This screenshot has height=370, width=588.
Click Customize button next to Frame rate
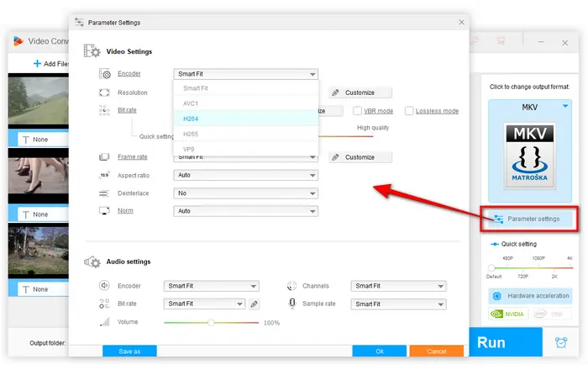pyautogui.click(x=360, y=157)
